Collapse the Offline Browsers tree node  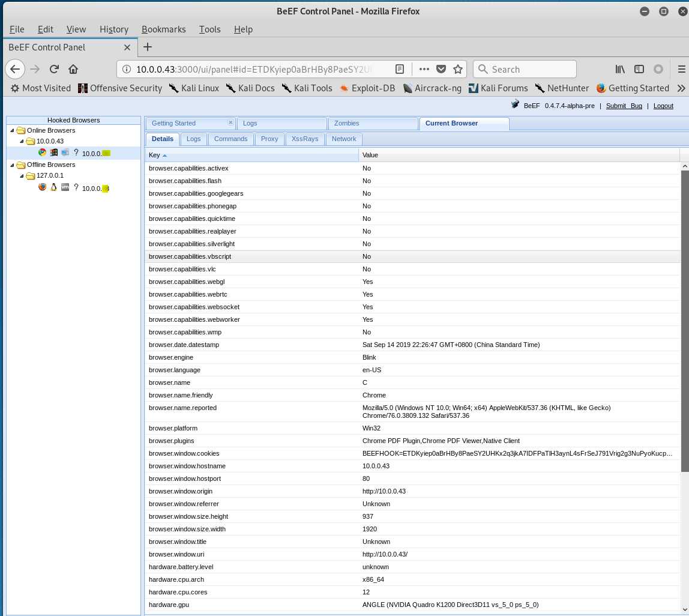pyautogui.click(x=12, y=165)
